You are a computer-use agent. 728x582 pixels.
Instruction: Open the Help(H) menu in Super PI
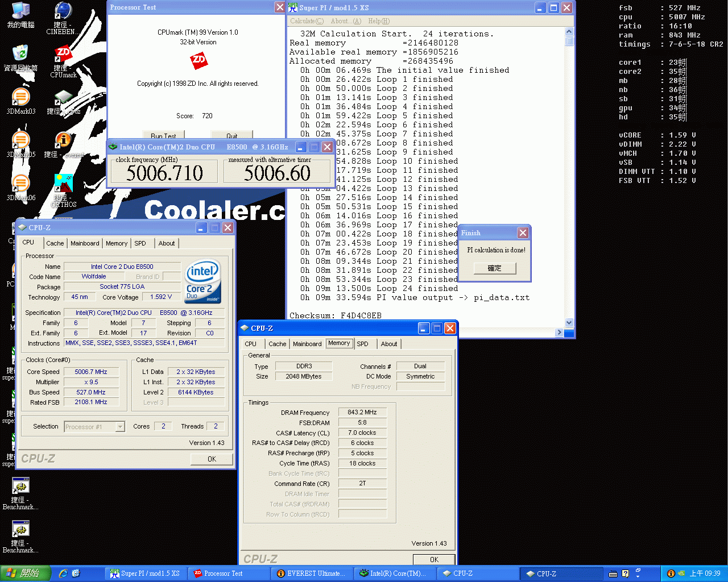click(379, 21)
